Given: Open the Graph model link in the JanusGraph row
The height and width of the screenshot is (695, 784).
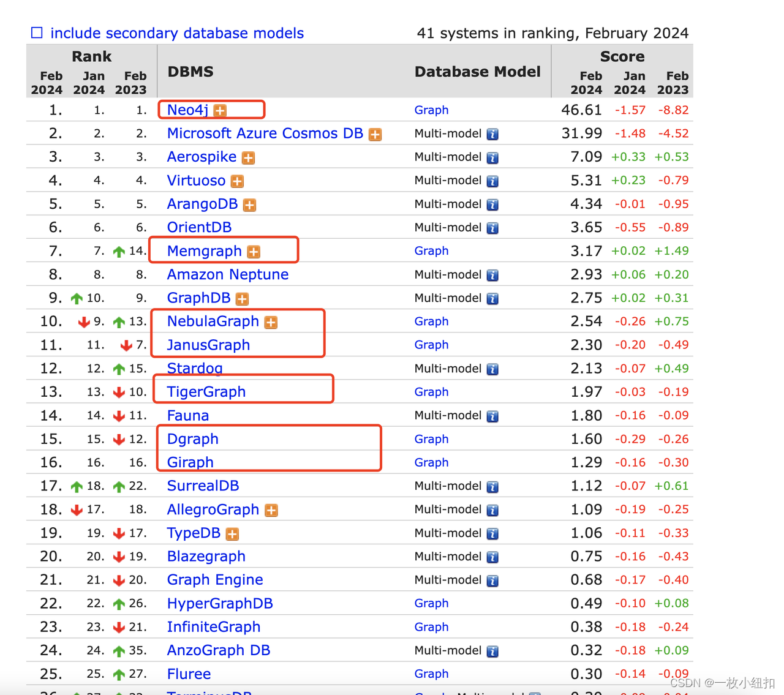Looking at the screenshot, I should [x=431, y=345].
